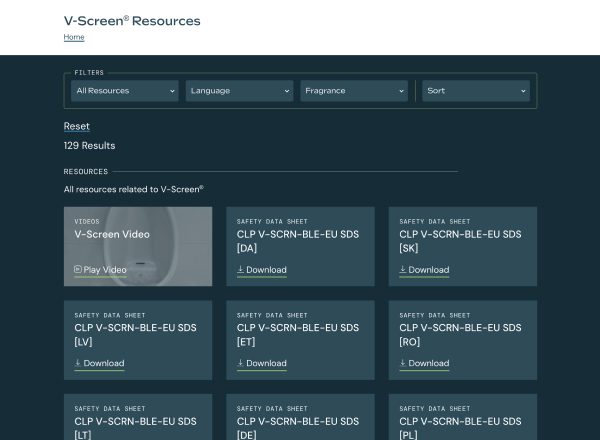The width and height of the screenshot is (600, 440).
Task: Click download arrow icon on [LV] card
Action: [x=78, y=363]
